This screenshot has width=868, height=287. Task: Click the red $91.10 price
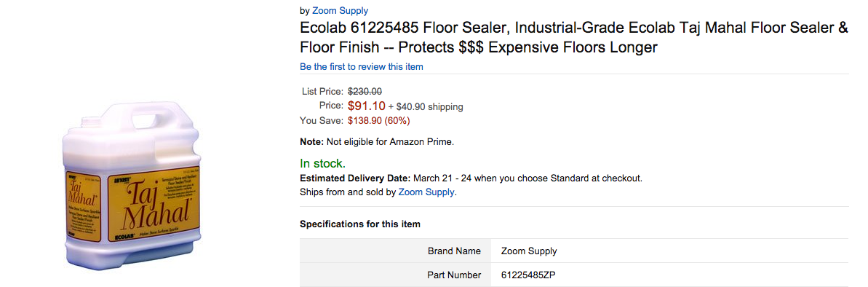pyautogui.click(x=367, y=106)
